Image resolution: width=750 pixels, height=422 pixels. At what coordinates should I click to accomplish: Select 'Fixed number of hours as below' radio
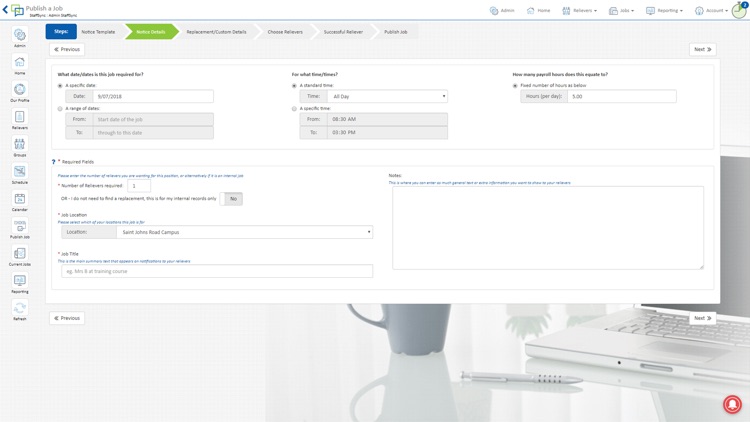[515, 86]
